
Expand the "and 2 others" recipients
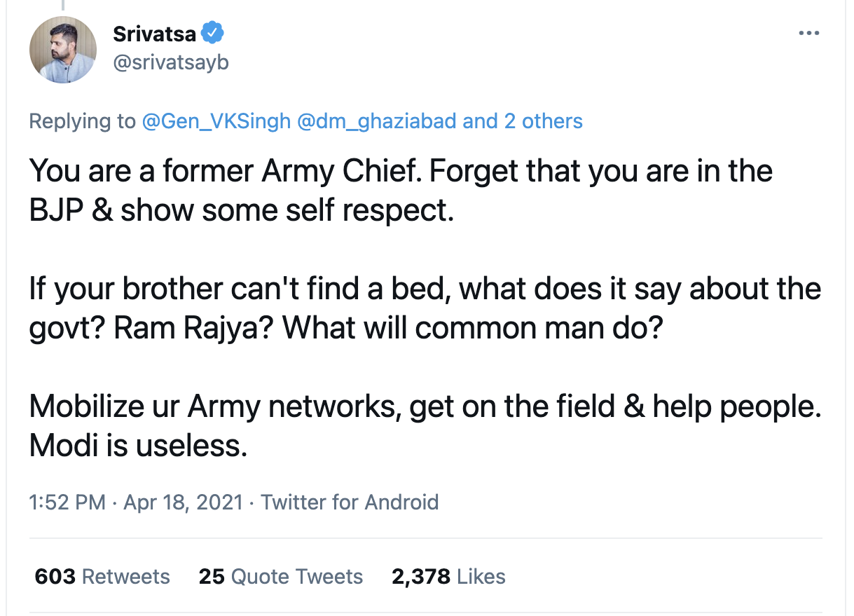tap(523, 121)
